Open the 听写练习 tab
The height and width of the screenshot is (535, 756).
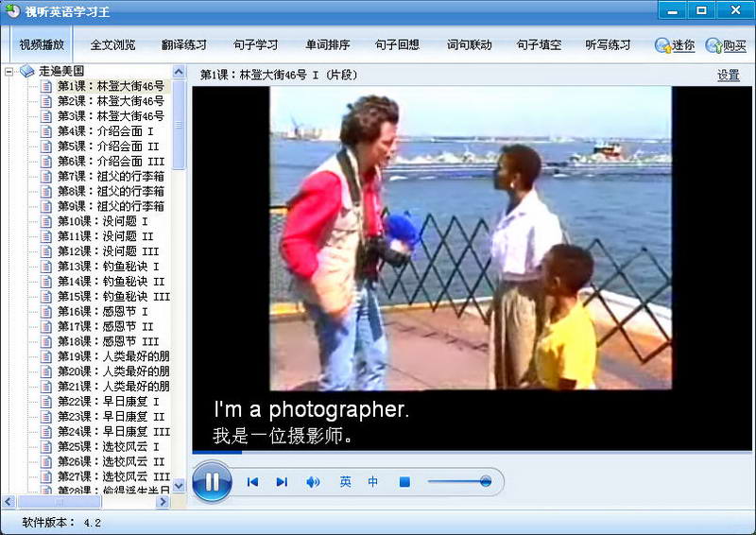[608, 44]
